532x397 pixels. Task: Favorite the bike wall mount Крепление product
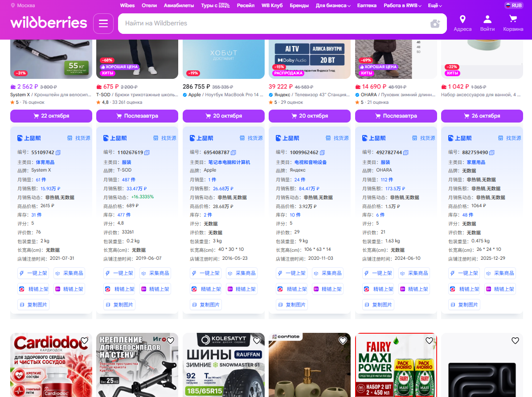pos(171,340)
